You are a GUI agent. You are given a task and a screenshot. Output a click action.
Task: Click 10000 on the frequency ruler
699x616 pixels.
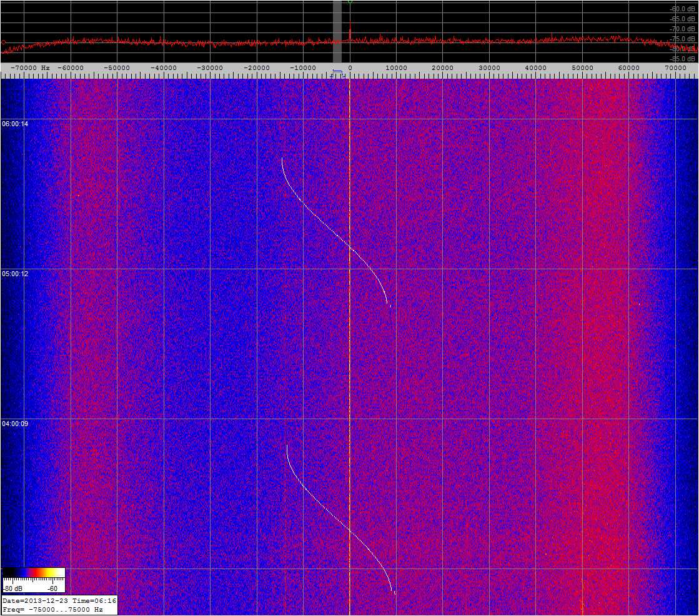[396, 67]
